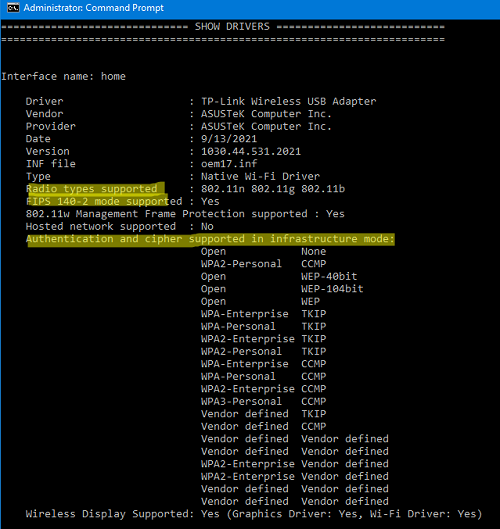The width and height of the screenshot is (500, 529).
Task: Click the 'No' value for Hosted network
Action: click(207, 226)
